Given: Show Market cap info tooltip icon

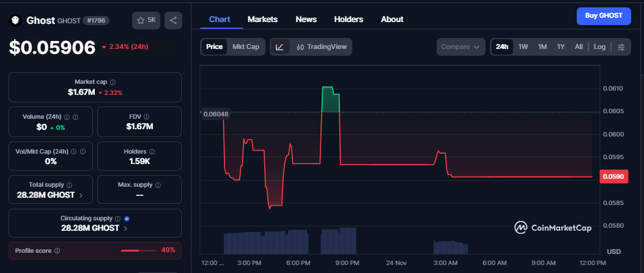Looking at the screenshot, I should 113,82.
